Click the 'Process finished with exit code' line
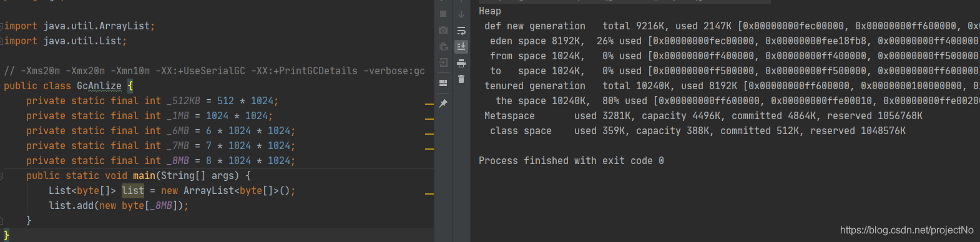 571,161
